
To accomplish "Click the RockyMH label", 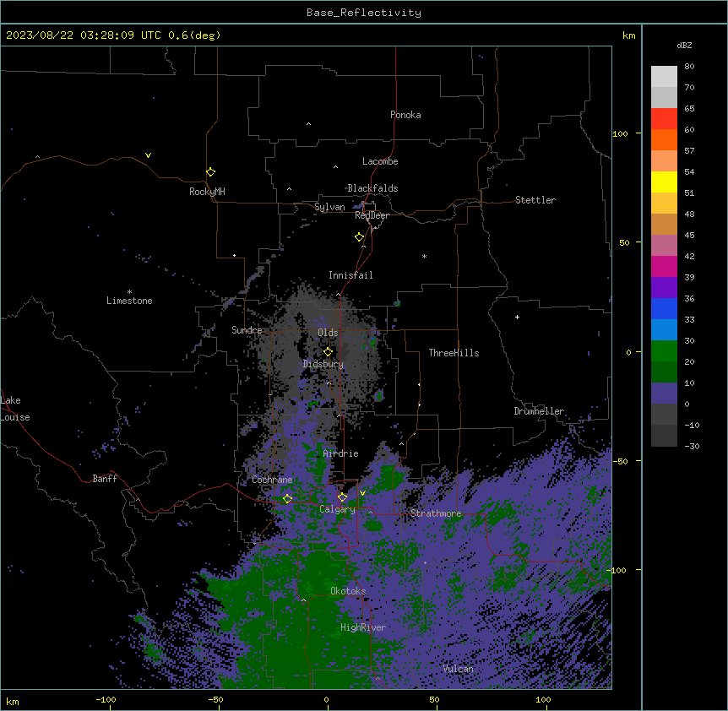I will (207, 192).
